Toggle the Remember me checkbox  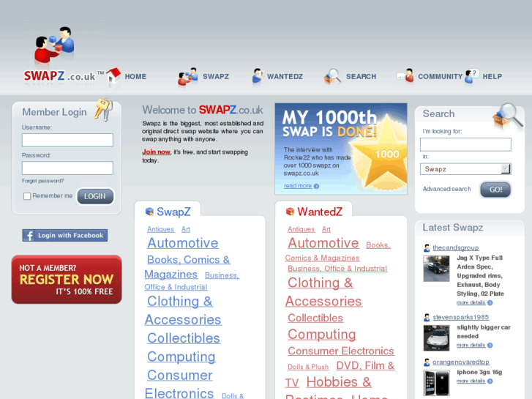(27, 196)
